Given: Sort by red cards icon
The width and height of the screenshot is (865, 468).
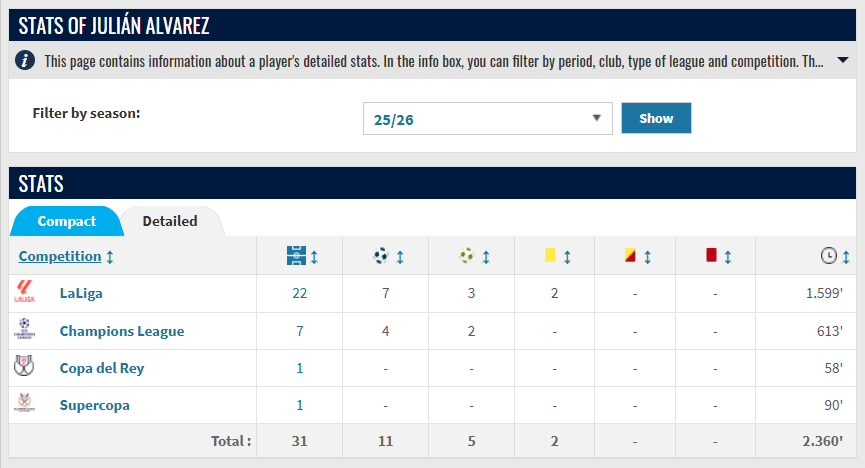Looking at the screenshot, I should [x=711, y=255].
